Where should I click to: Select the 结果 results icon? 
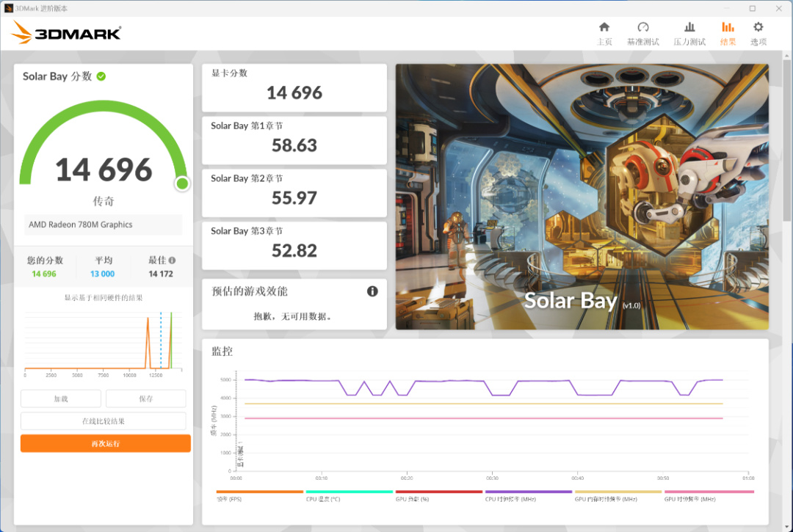(728, 27)
